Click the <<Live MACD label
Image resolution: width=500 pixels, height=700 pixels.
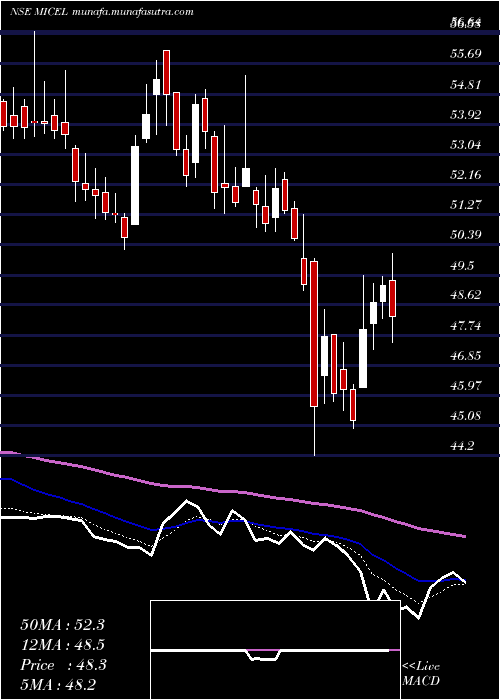[421, 674]
